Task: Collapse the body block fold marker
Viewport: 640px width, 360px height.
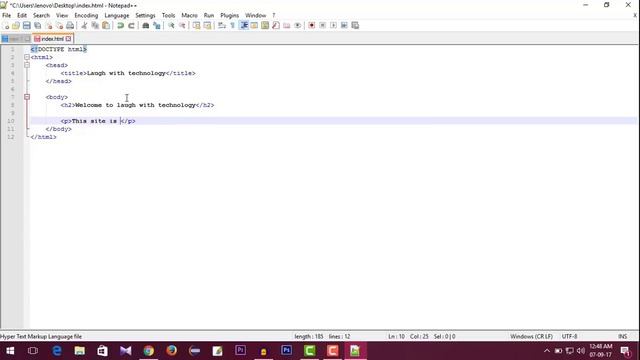Action: [x=27, y=97]
